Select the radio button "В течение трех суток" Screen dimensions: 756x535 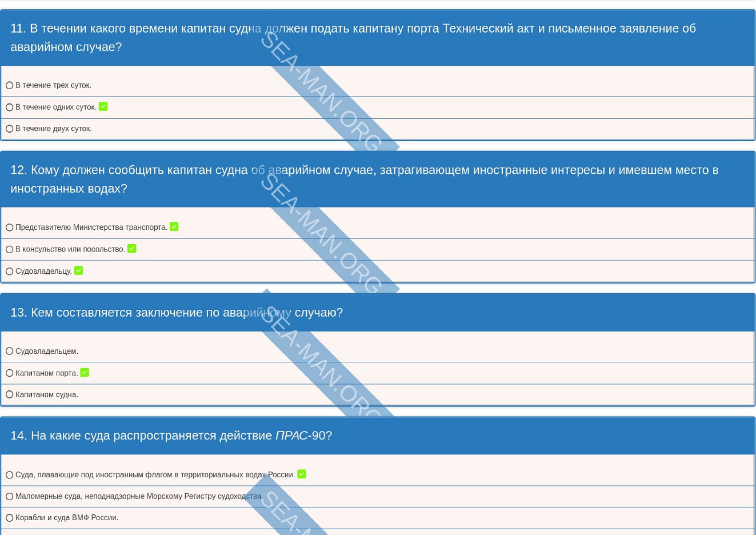[9, 85]
